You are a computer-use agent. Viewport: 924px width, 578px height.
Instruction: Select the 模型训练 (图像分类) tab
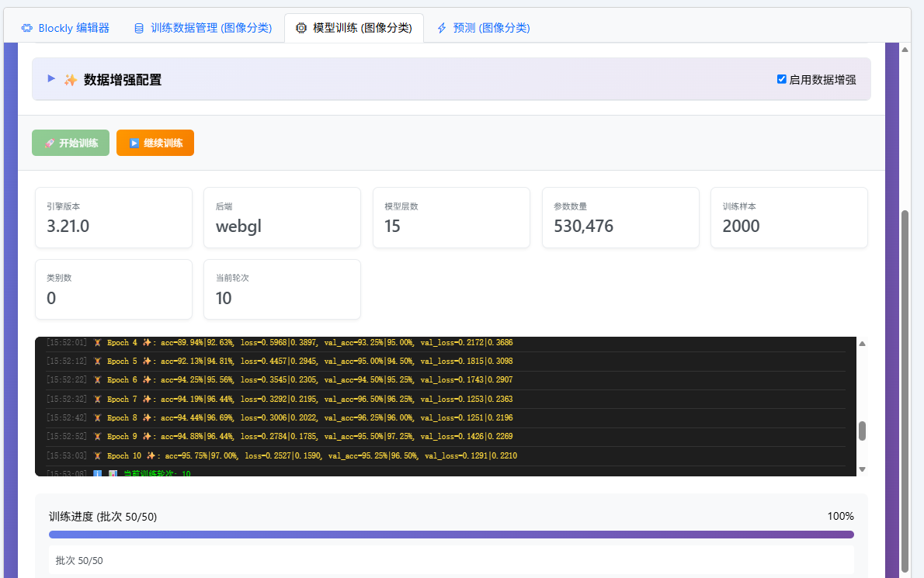(x=353, y=28)
